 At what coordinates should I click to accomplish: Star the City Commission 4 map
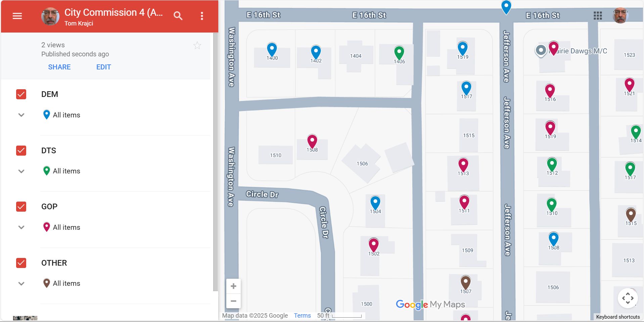197,45
